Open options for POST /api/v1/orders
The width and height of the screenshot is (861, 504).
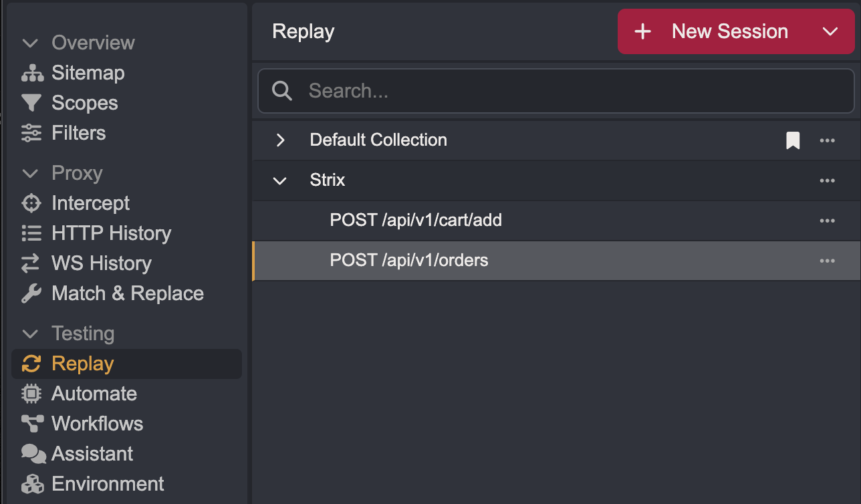(x=828, y=261)
